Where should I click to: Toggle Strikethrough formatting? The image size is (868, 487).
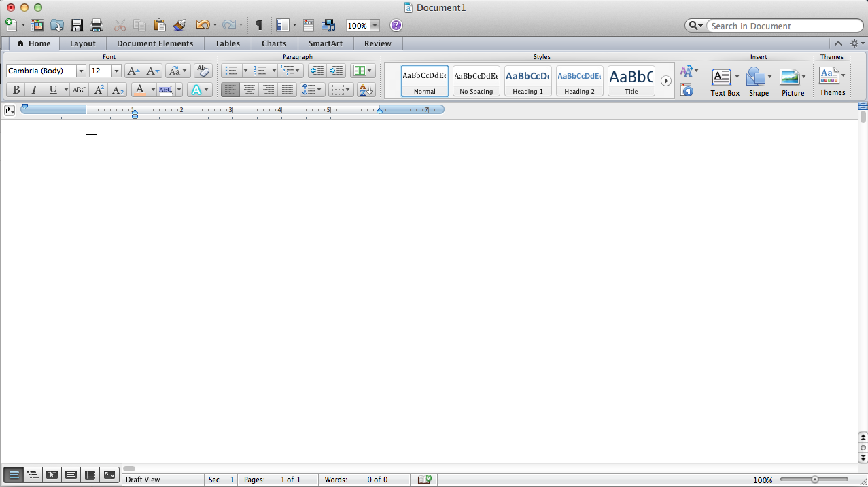click(80, 90)
